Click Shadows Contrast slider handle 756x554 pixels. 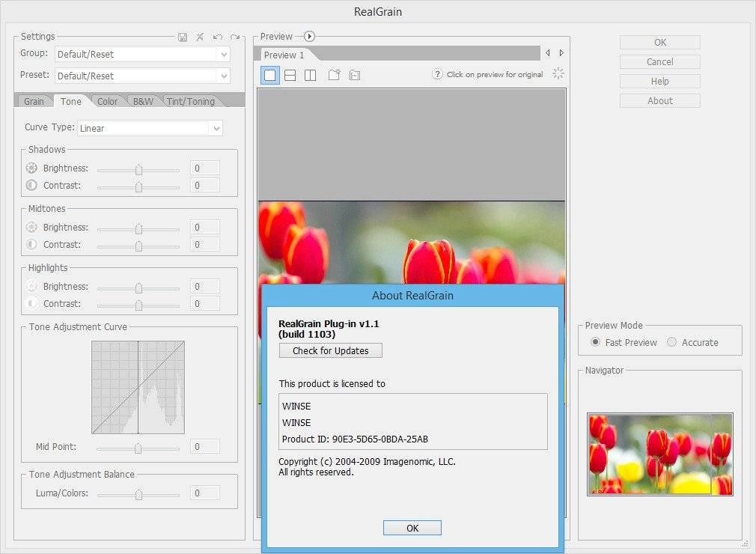139,187
